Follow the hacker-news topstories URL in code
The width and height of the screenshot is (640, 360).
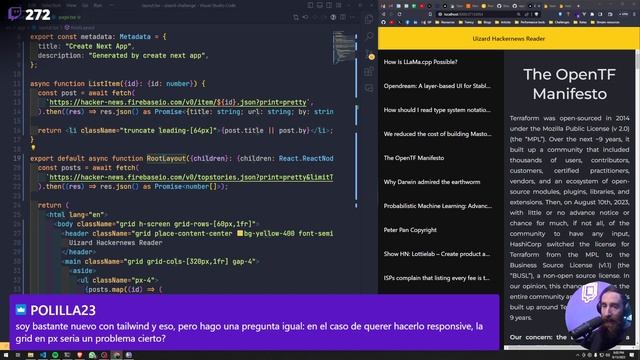tap(191, 178)
